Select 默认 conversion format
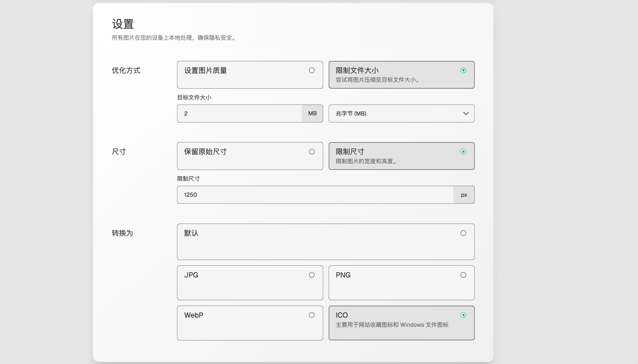This screenshot has width=638, height=364. click(x=463, y=233)
